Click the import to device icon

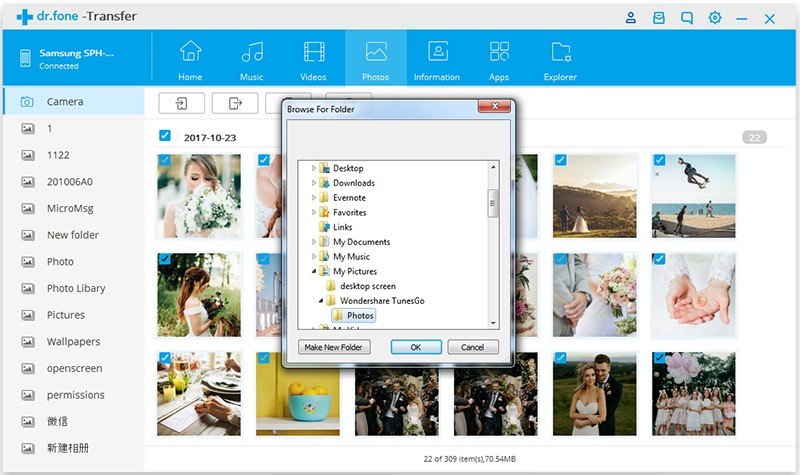point(181,103)
